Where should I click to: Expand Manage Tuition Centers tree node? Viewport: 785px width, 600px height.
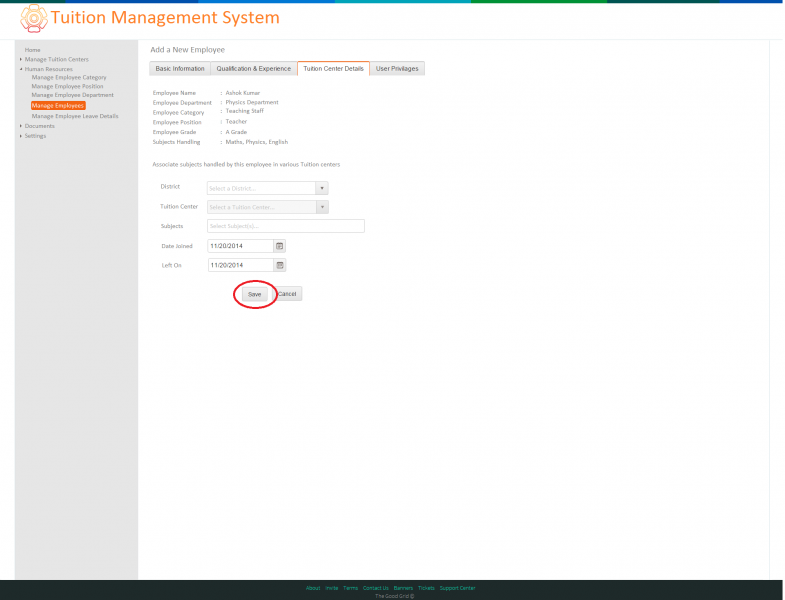(21, 59)
